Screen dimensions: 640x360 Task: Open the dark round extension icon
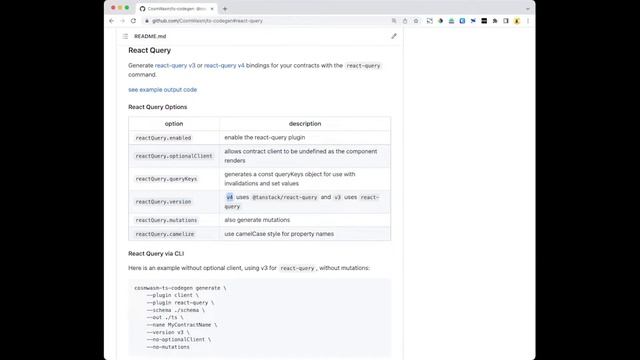pos(440,21)
